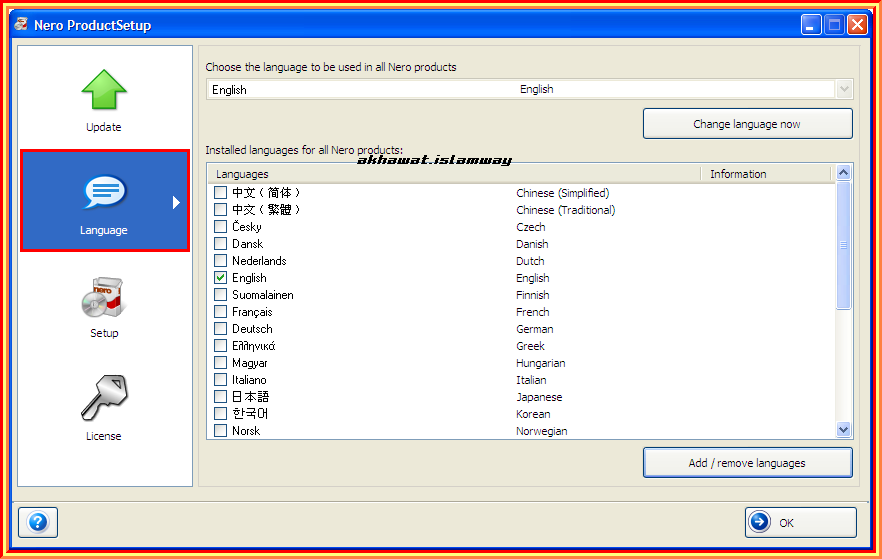Viewport: 882px width, 559px height.
Task: Click the 'Chinese (Simplified)' text
Action: 562,193
